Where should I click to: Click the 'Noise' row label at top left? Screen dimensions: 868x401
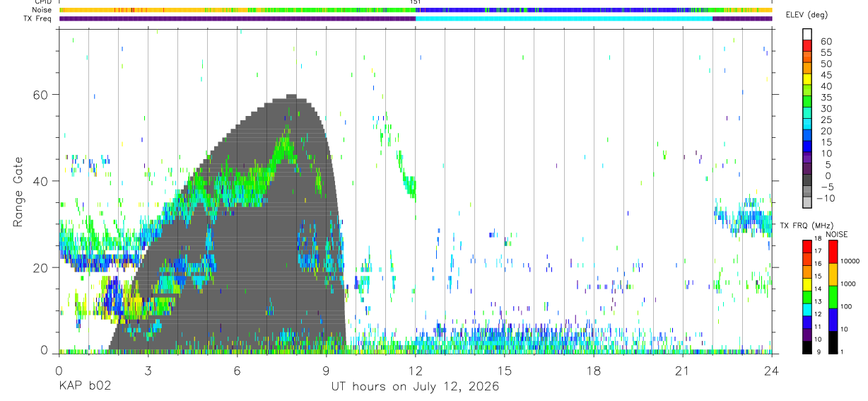(x=42, y=11)
